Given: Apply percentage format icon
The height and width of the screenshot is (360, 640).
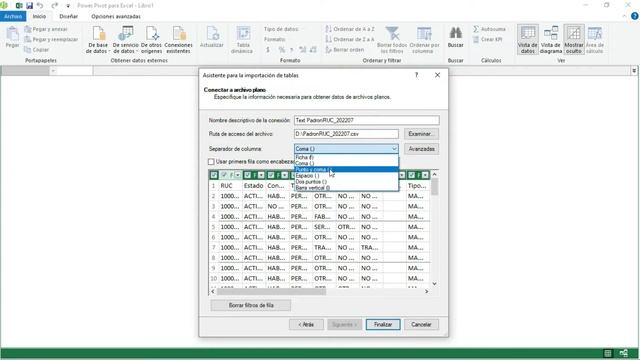Looking at the screenshot, I should 282,50.
